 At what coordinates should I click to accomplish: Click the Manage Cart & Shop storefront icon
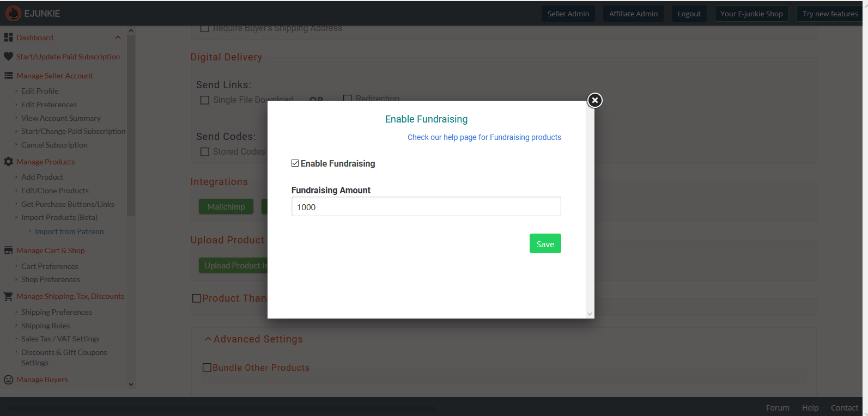pyautogui.click(x=9, y=250)
